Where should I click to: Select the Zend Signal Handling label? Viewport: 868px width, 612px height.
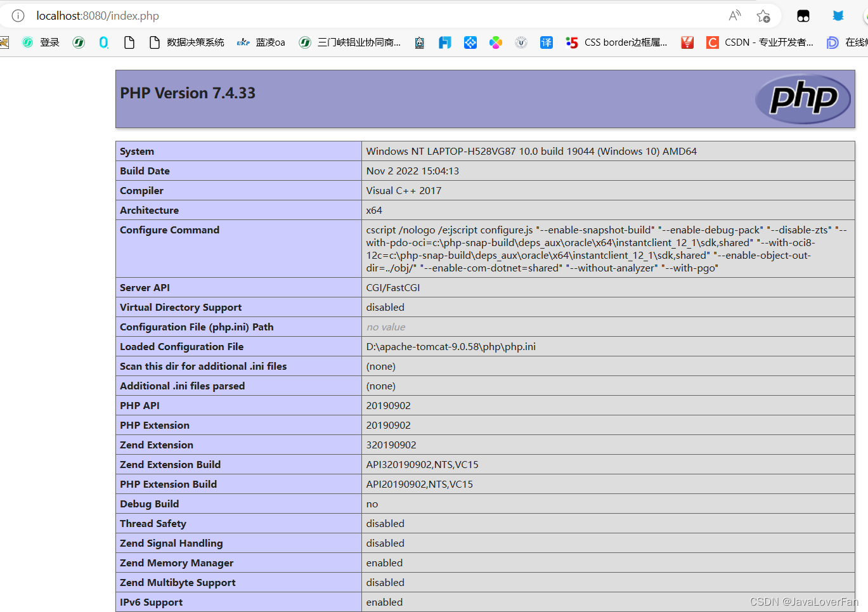[171, 543]
